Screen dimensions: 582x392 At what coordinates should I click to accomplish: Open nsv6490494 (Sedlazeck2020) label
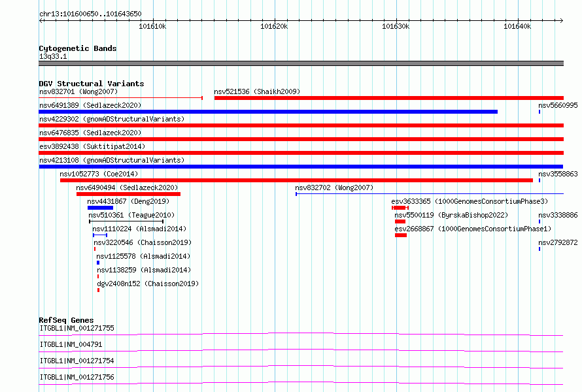(x=127, y=188)
